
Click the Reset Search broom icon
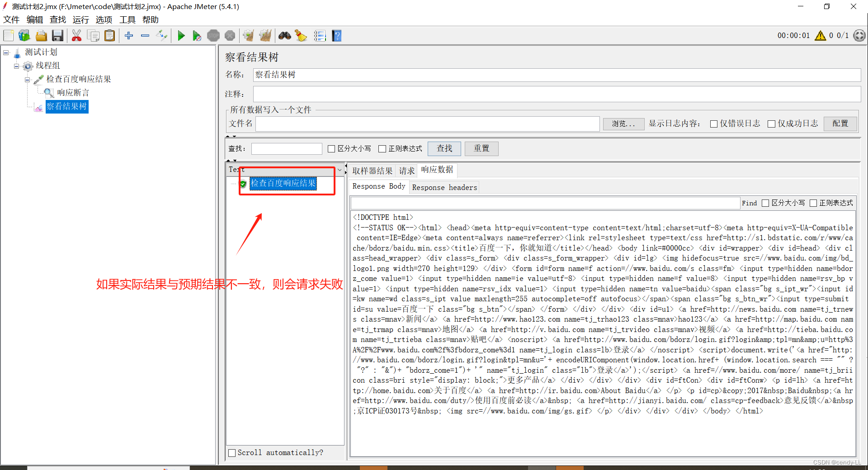tap(301, 36)
